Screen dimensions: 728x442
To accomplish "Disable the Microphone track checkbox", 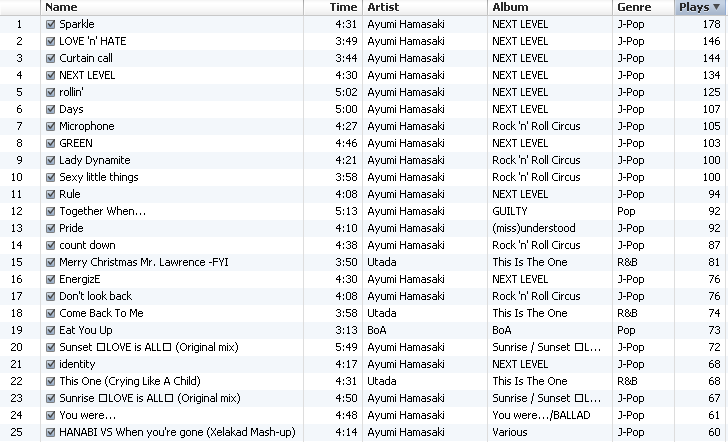I will pyautogui.click(x=51, y=126).
